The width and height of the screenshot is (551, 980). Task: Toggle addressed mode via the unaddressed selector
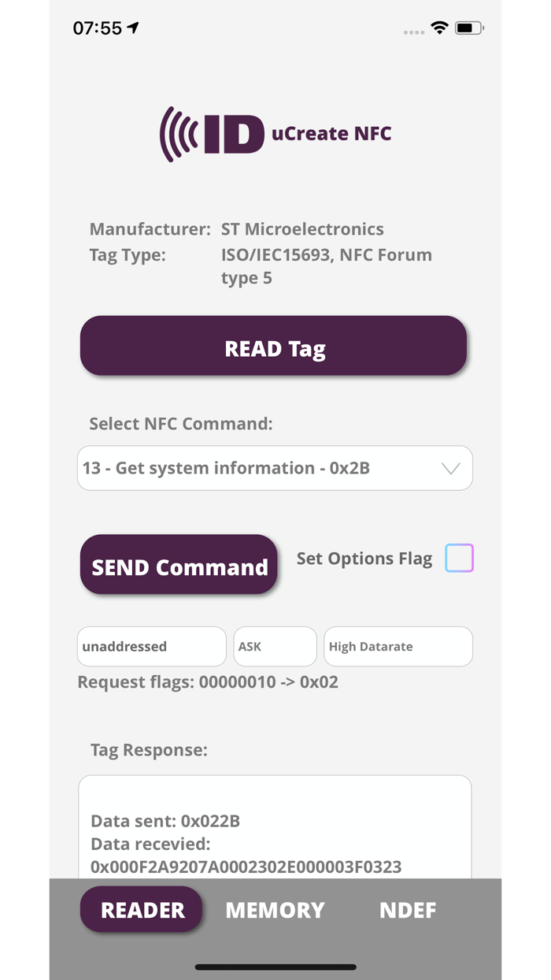(x=150, y=646)
